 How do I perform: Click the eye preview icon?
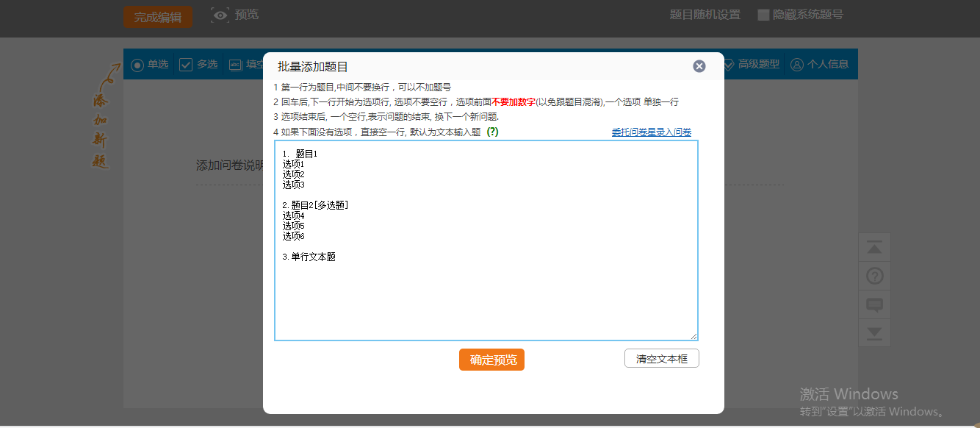220,15
